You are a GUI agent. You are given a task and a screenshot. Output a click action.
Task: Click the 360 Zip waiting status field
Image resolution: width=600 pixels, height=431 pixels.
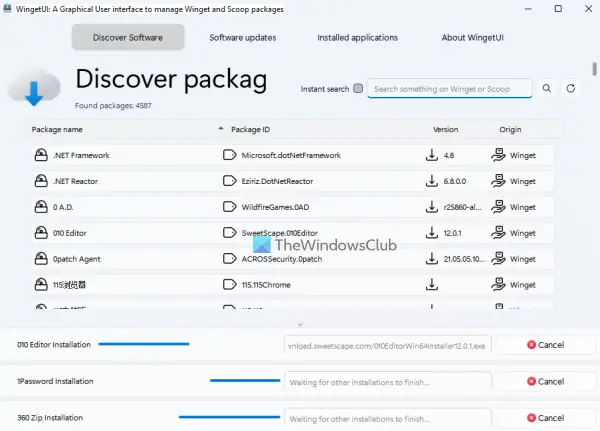click(388, 418)
